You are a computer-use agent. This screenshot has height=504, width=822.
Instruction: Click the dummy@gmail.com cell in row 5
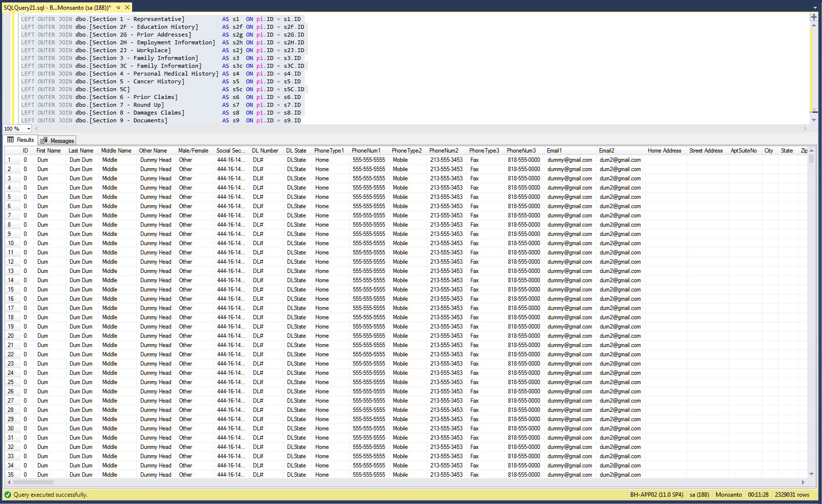pyautogui.click(x=570, y=197)
